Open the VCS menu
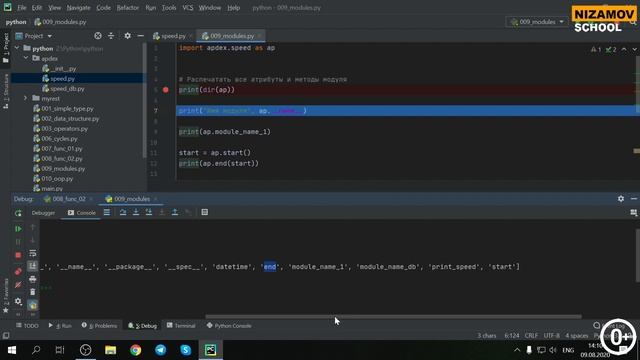Screen dimensions: 640x360 point(188,8)
